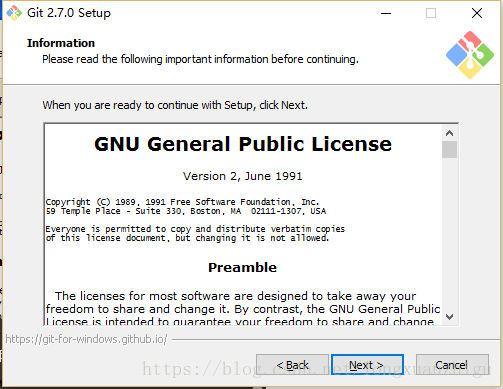Click the Git 2.7.0 Setup title text

click(x=69, y=13)
